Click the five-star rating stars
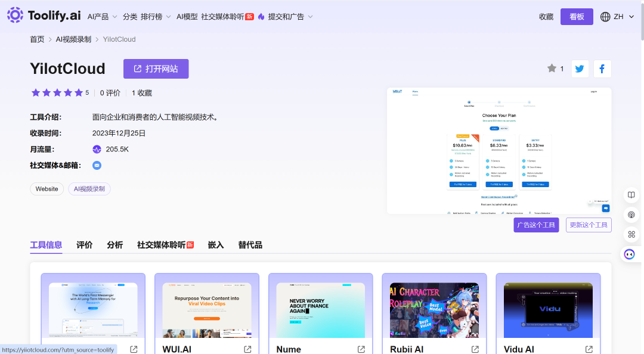 [x=57, y=93]
